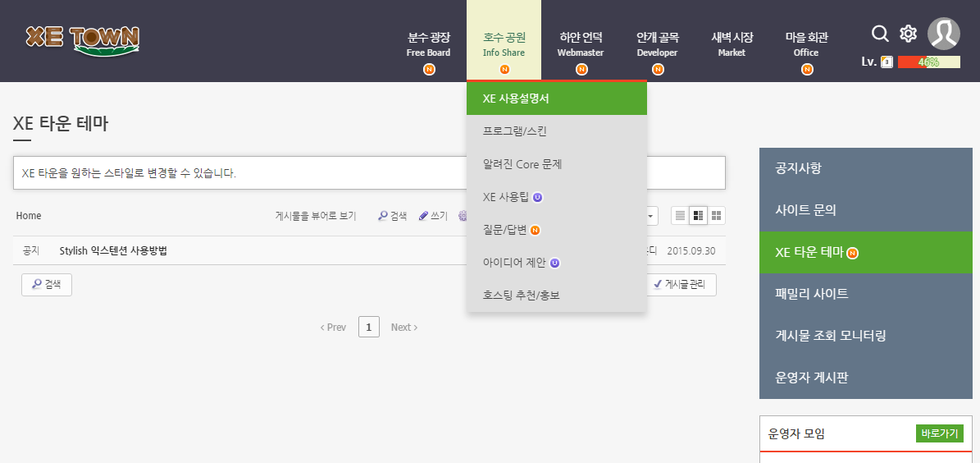Click the XE 타운 테마 page heading
980x463 pixels.
(x=61, y=123)
